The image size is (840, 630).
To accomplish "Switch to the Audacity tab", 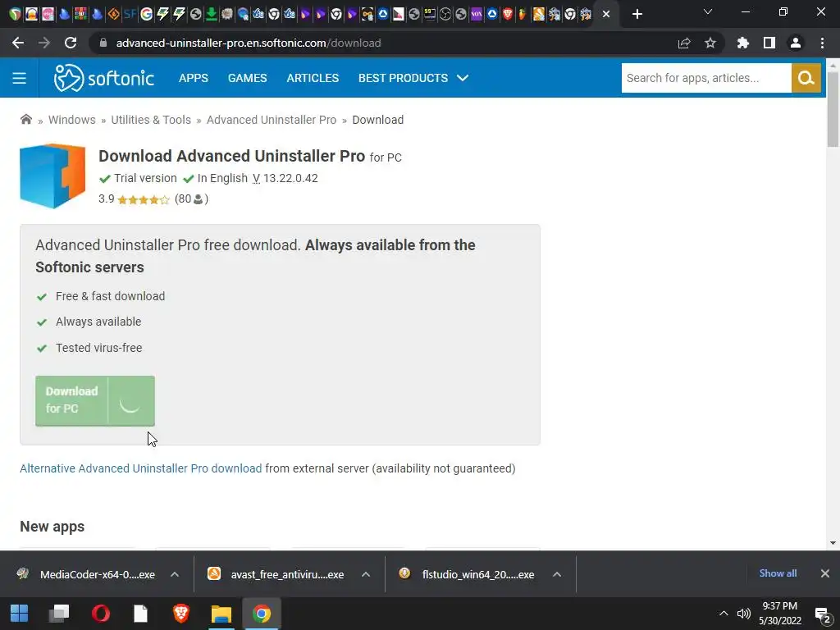I will 32,14.
